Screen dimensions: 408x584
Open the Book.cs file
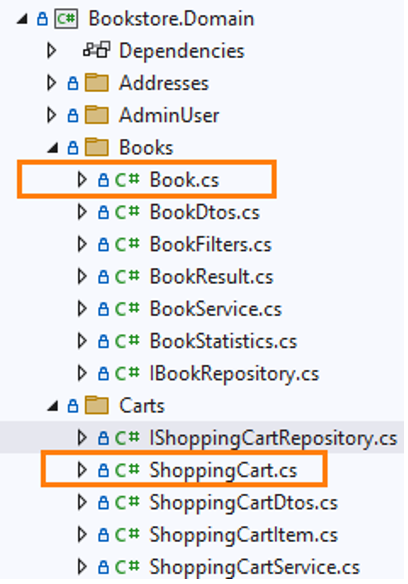point(184,180)
